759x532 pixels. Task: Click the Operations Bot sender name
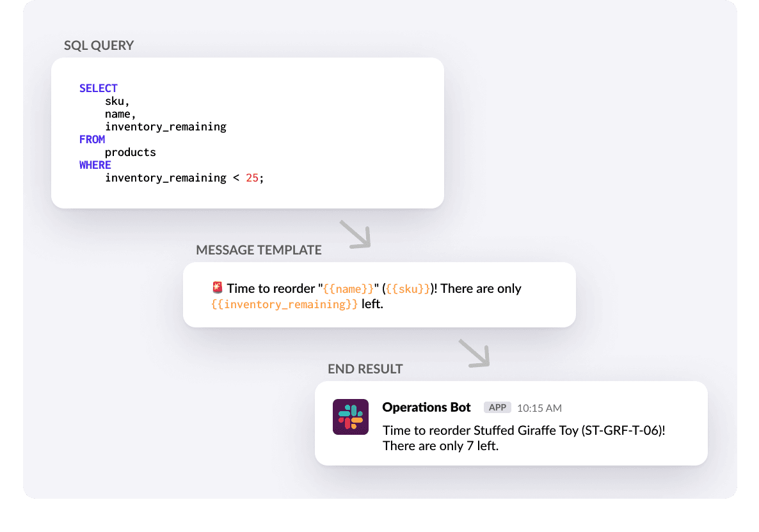tap(426, 407)
